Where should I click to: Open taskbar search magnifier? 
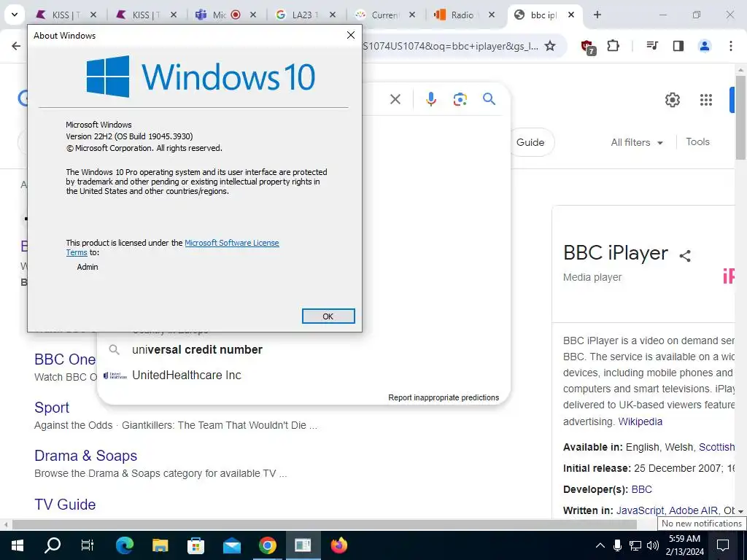coord(53,545)
